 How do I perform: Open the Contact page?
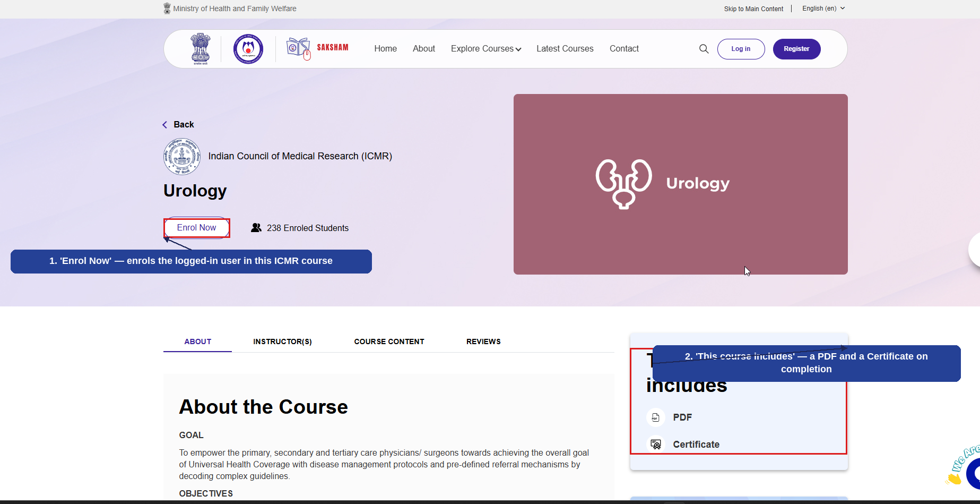pyautogui.click(x=624, y=49)
